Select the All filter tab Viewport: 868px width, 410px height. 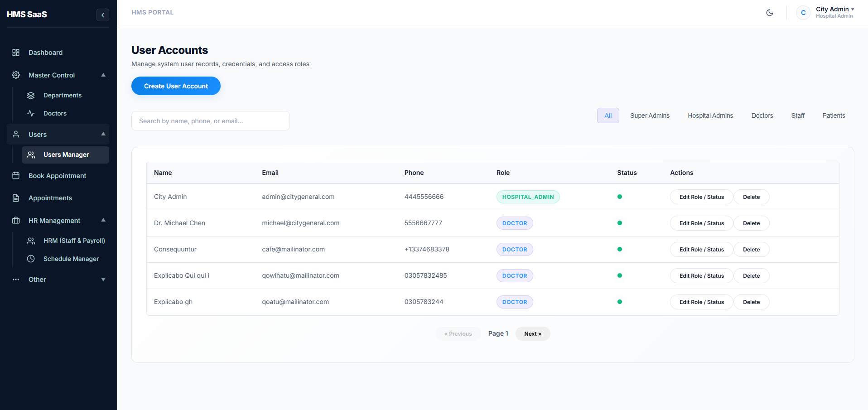[x=608, y=116]
